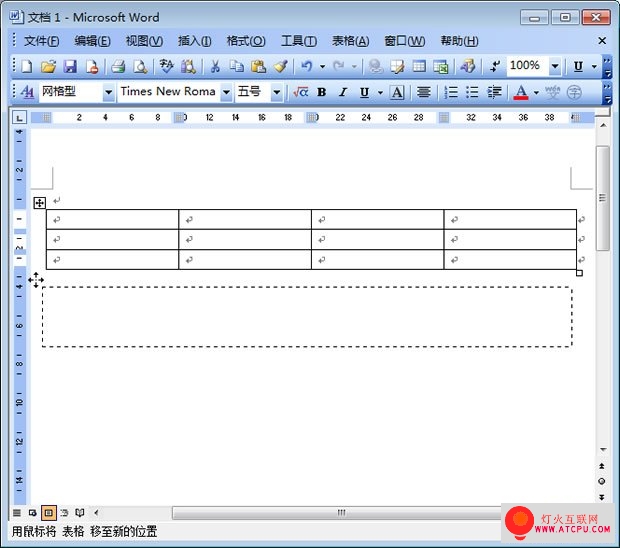
Task: Open the 插入(I) menu
Action: coord(195,41)
